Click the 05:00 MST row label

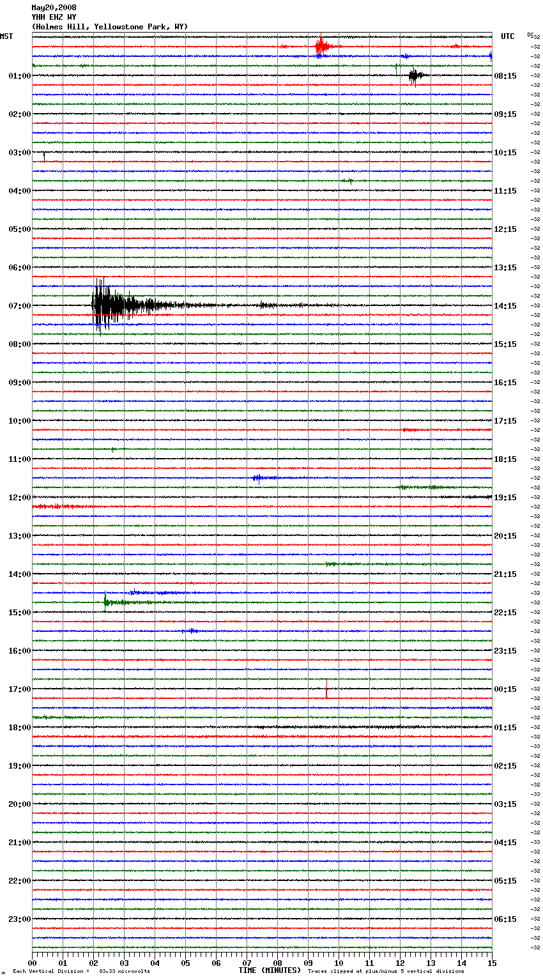click(20, 229)
